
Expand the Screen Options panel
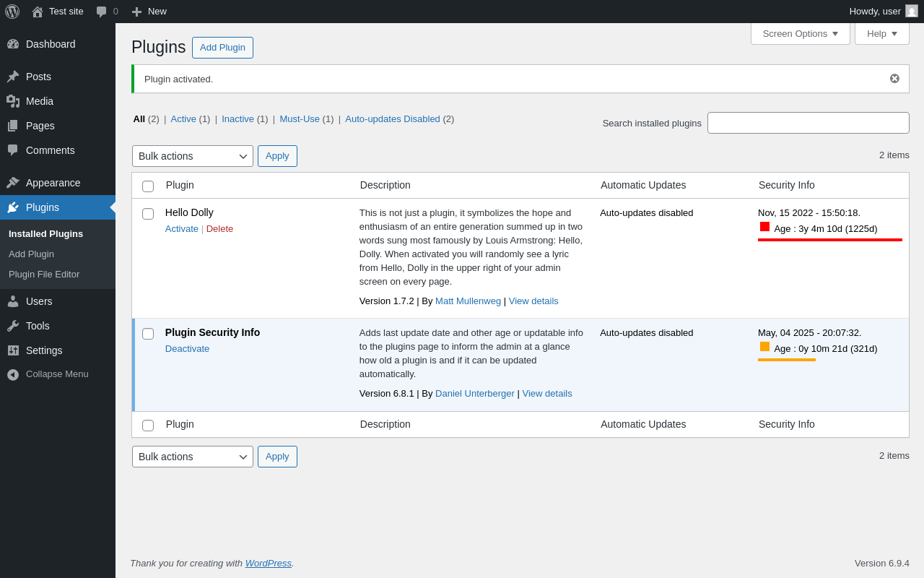click(x=801, y=33)
